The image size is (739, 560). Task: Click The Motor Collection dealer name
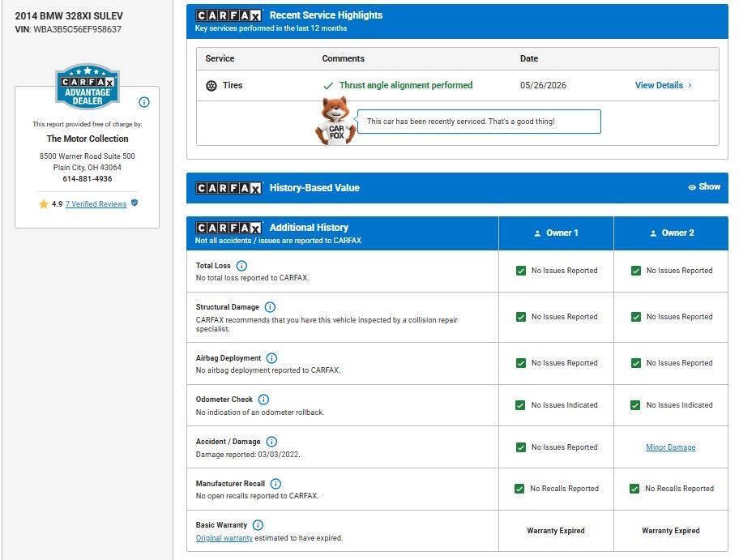coord(88,139)
